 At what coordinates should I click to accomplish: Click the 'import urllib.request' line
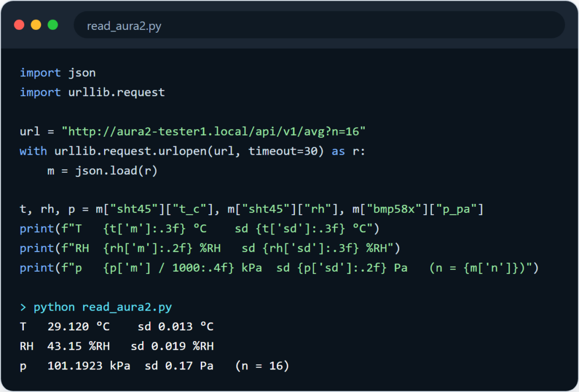point(92,92)
